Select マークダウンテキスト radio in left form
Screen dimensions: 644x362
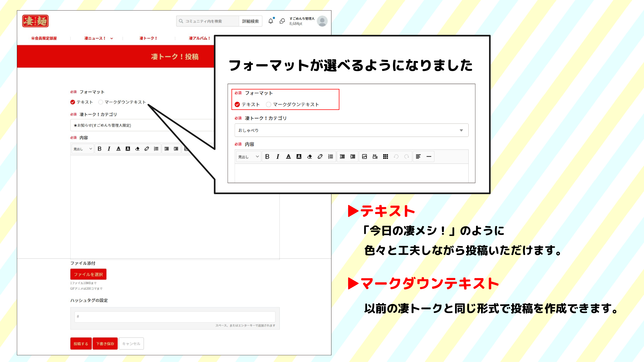pos(100,102)
